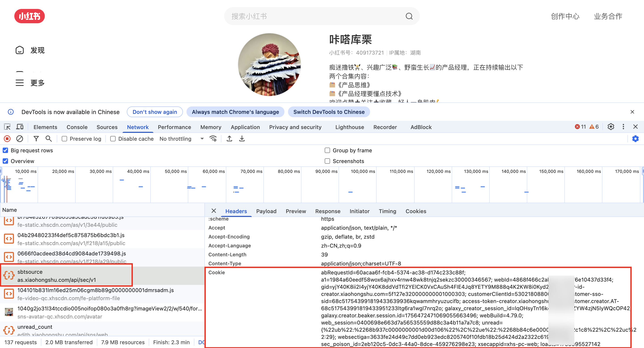Select the 104101b831lm16ed25m06 dmrsadm.js request
This screenshot has width=644, height=348.
click(x=102, y=294)
